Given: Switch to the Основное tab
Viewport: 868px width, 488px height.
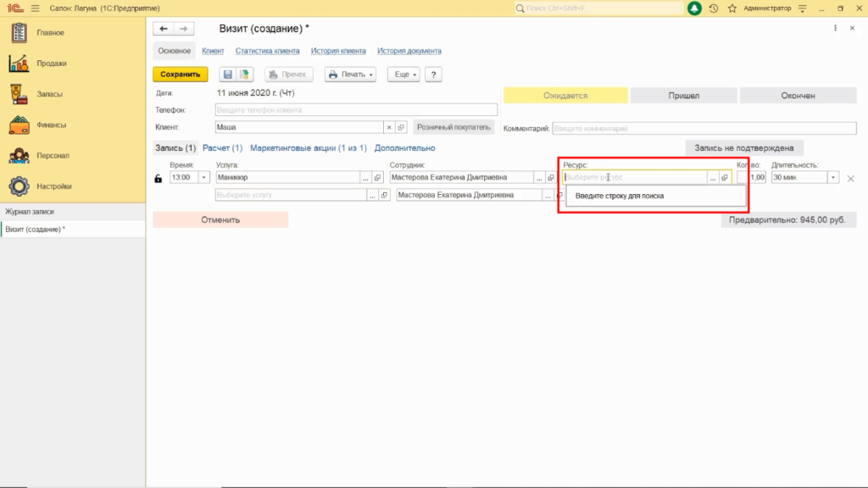Looking at the screenshot, I should tap(175, 51).
